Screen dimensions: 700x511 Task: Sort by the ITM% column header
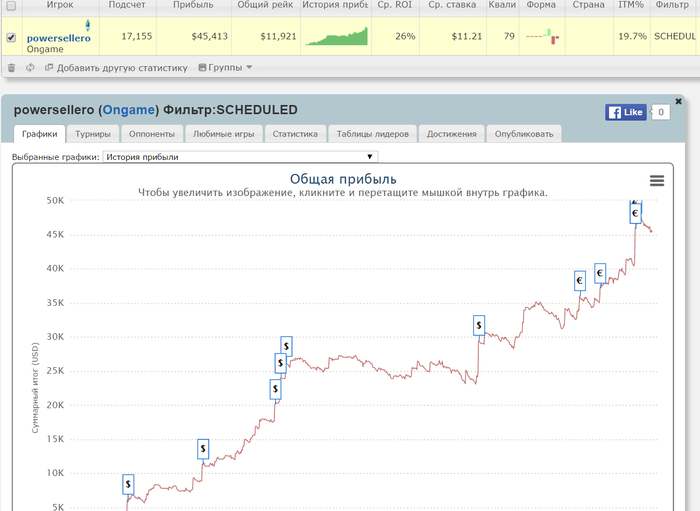point(631,5)
